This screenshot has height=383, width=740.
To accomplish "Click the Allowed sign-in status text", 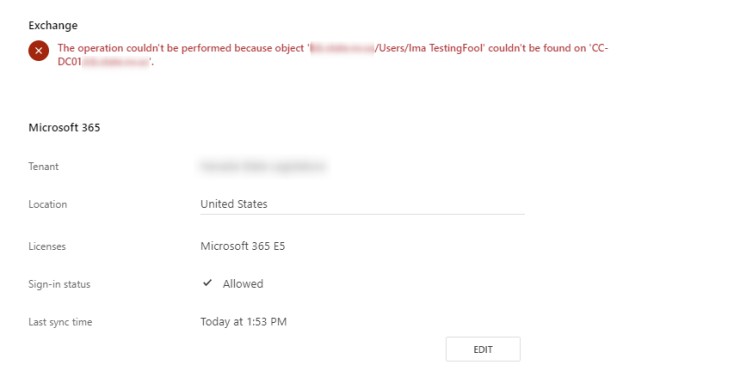I will coord(243,283).
